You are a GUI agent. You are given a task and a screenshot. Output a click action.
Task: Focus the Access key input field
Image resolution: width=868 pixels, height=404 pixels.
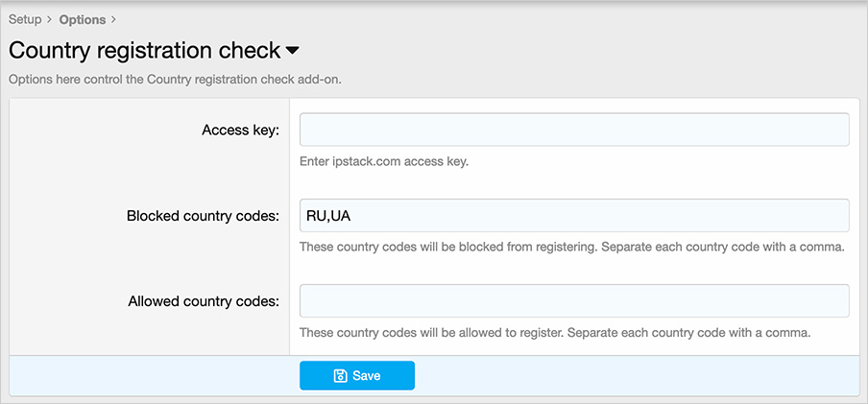coord(574,130)
